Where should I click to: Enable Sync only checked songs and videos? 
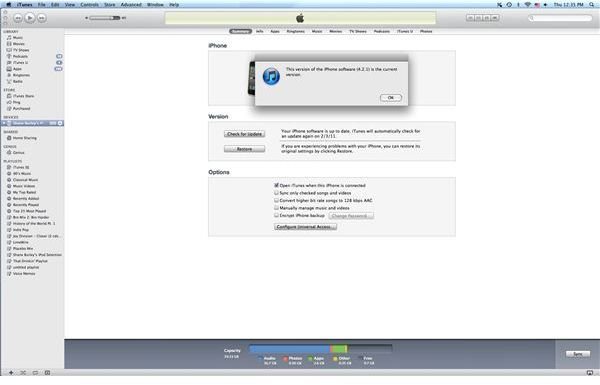tap(276, 193)
